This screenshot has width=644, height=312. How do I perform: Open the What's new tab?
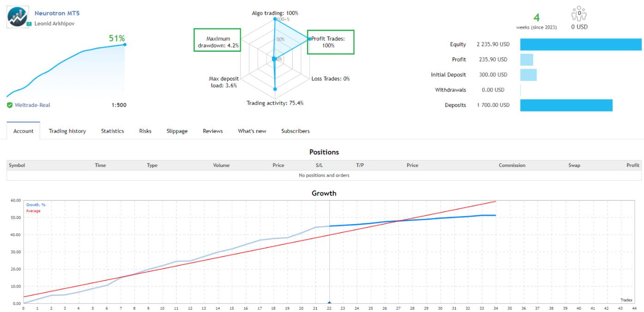252,131
